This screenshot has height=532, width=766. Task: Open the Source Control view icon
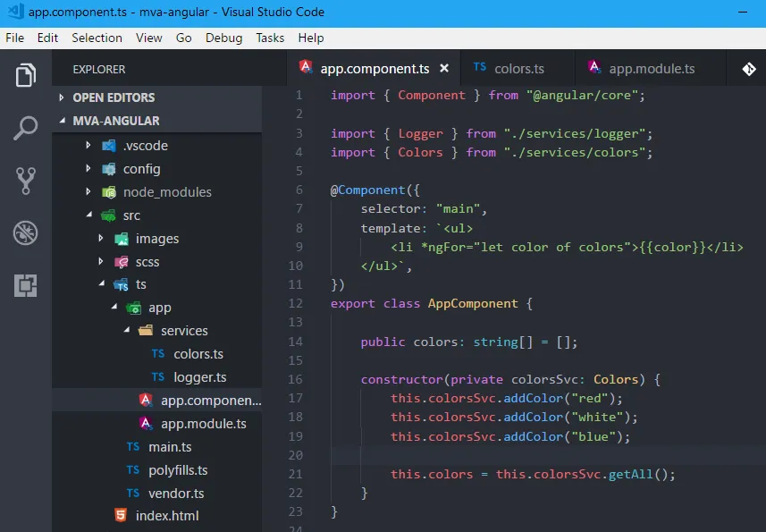tap(25, 181)
